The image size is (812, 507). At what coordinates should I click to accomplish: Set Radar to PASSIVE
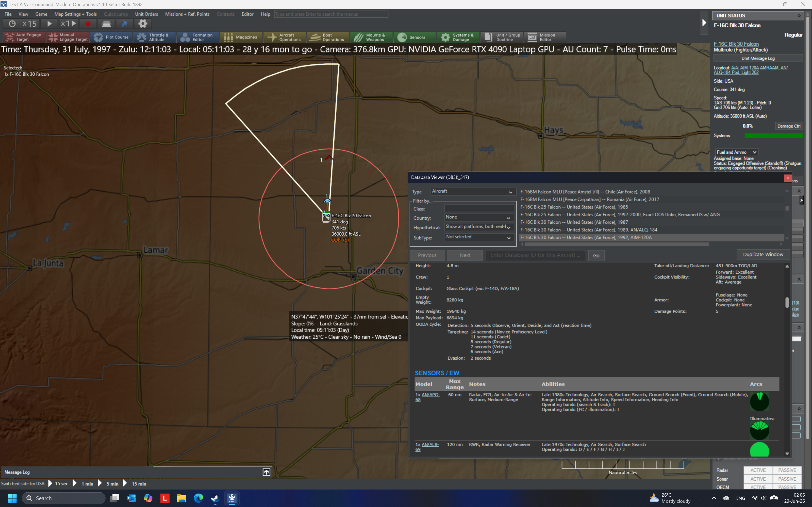click(787, 470)
